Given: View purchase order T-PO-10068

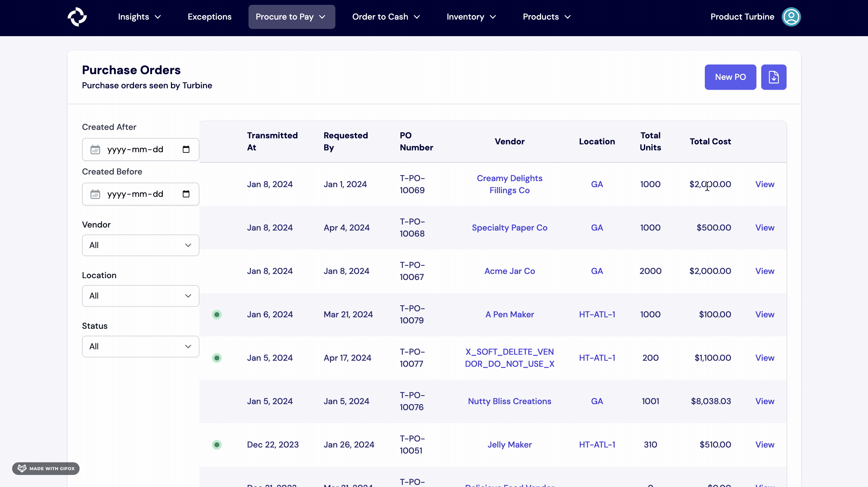Looking at the screenshot, I should (765, 228).
